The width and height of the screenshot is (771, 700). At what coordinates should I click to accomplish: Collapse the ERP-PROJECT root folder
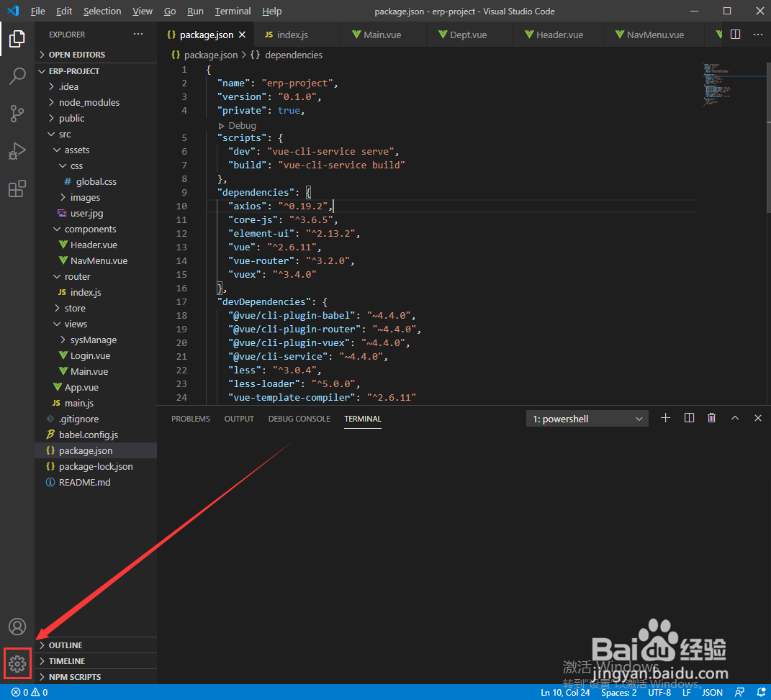tap(96, 71)
